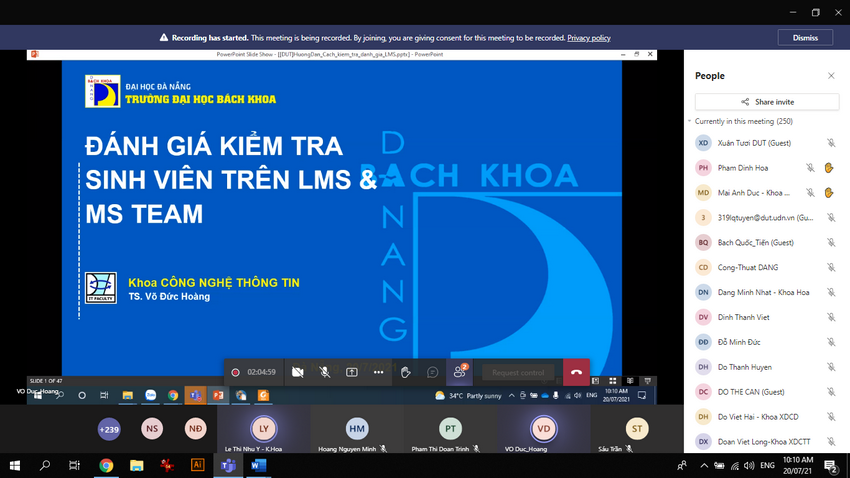Select Hoang Nguyen Minh participant tile

point(357,429)
